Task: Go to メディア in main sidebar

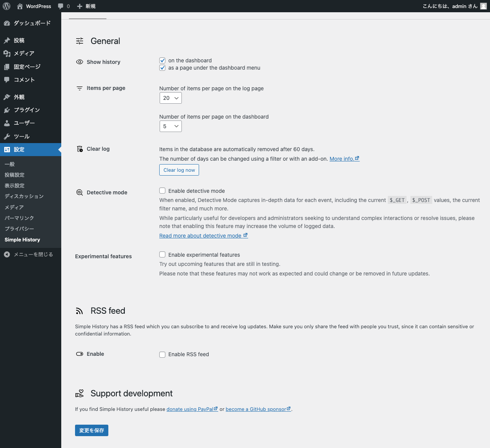Action: point(31,53)
